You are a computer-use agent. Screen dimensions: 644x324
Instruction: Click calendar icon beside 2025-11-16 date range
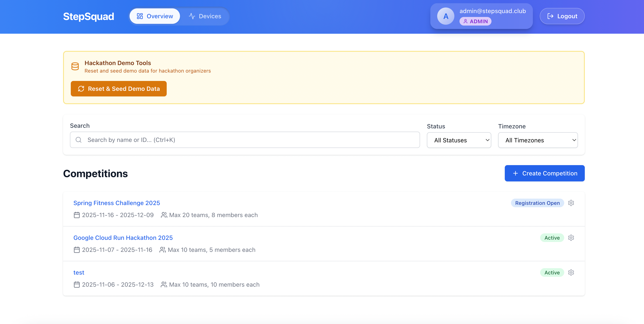pyautogui.click(x=77, y=215)
